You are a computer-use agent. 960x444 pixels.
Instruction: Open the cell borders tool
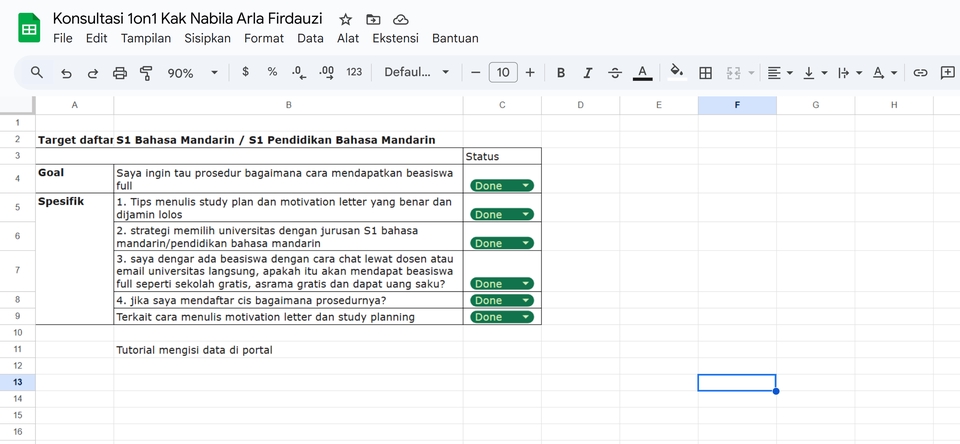click(x=705, y=73)
